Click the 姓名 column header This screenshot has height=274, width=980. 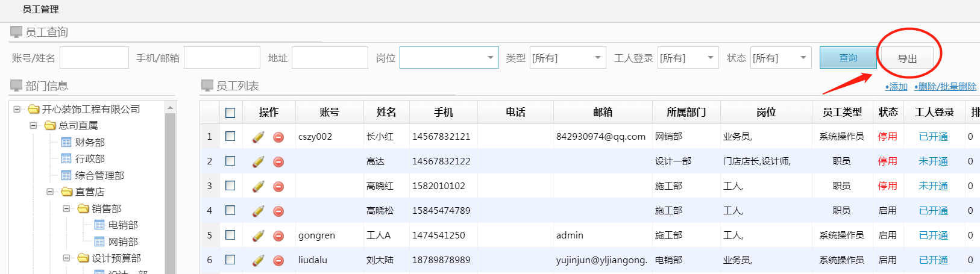(386, 112)
